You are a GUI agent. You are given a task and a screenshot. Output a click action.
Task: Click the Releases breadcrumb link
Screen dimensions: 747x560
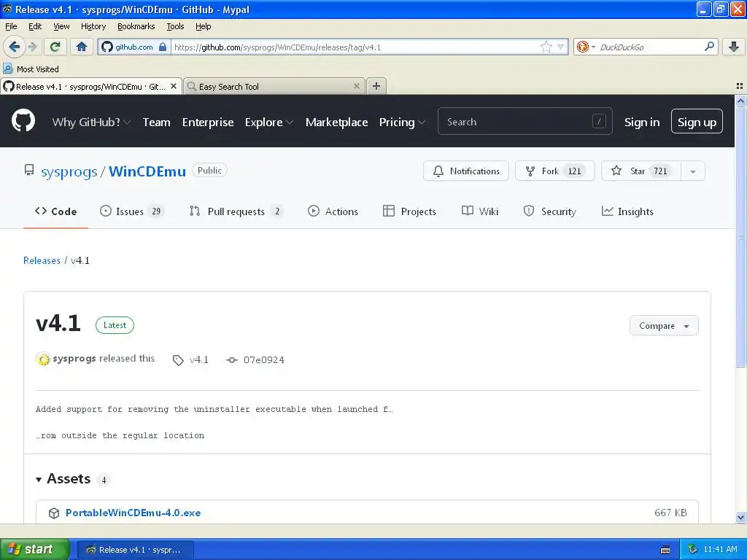coord(42,260)
